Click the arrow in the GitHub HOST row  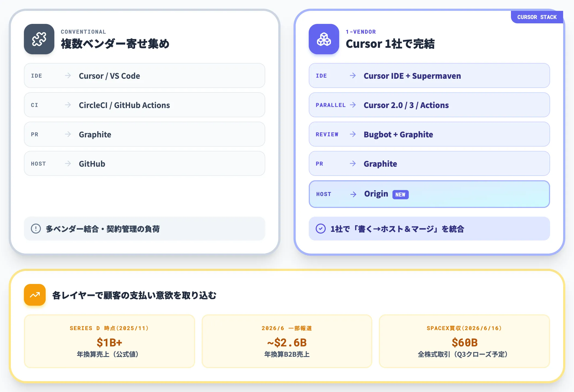[68, 163]
